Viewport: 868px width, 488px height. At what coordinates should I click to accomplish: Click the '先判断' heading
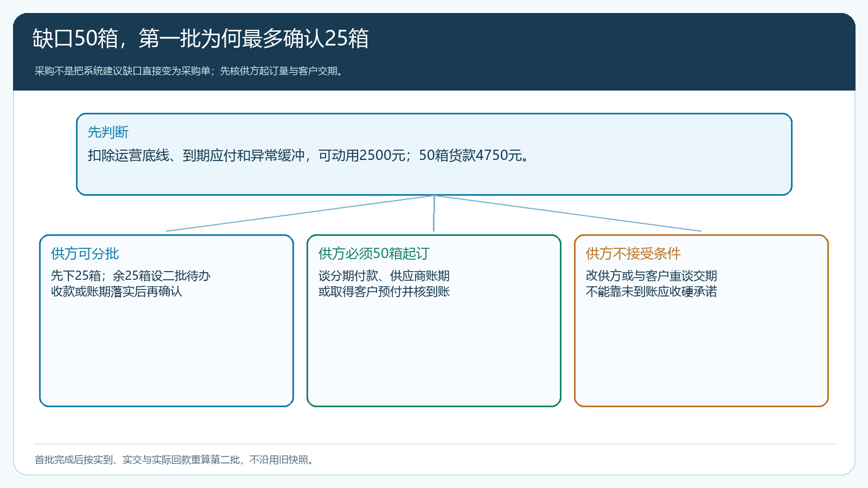[x=108, y=132]
